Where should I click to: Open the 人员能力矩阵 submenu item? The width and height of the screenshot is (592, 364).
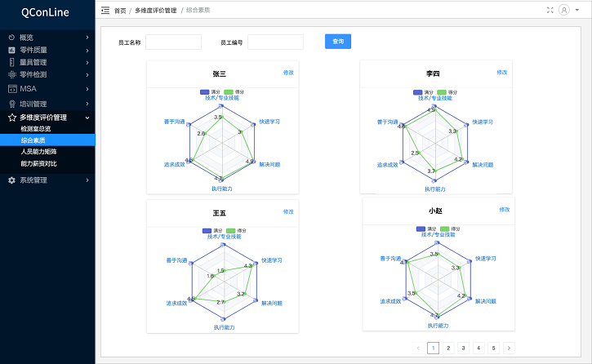pyautogui.click(x=38, y=152)
